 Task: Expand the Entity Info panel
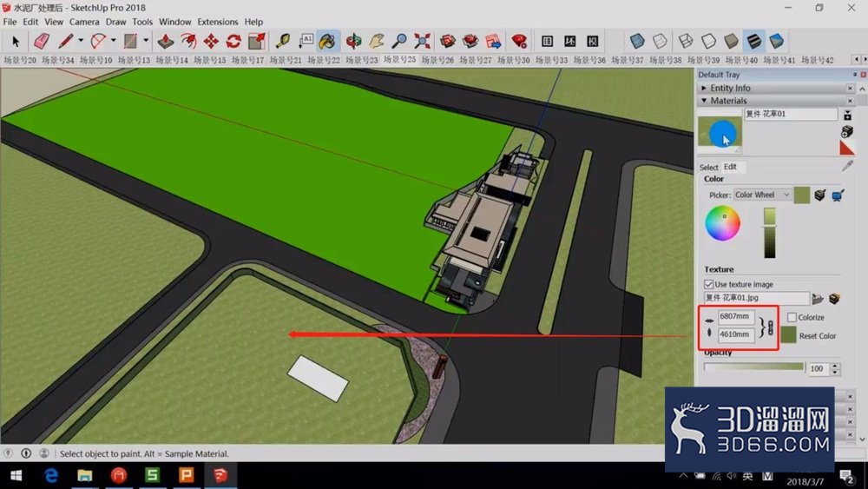click(704, 88)
